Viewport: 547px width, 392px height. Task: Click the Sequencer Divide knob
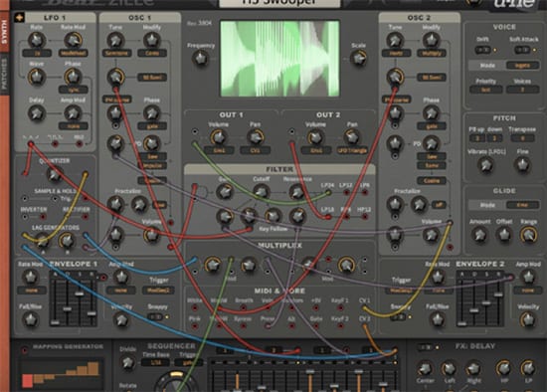click(127, 363)
